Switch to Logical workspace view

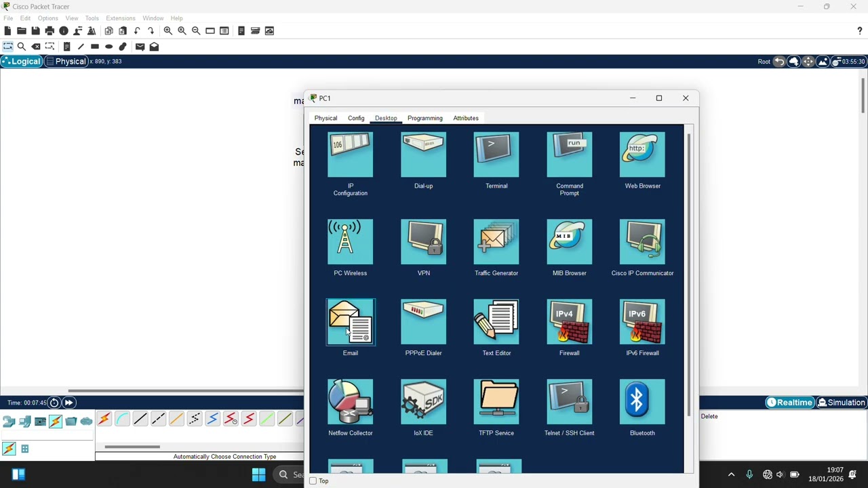click(x=21, y=62)
